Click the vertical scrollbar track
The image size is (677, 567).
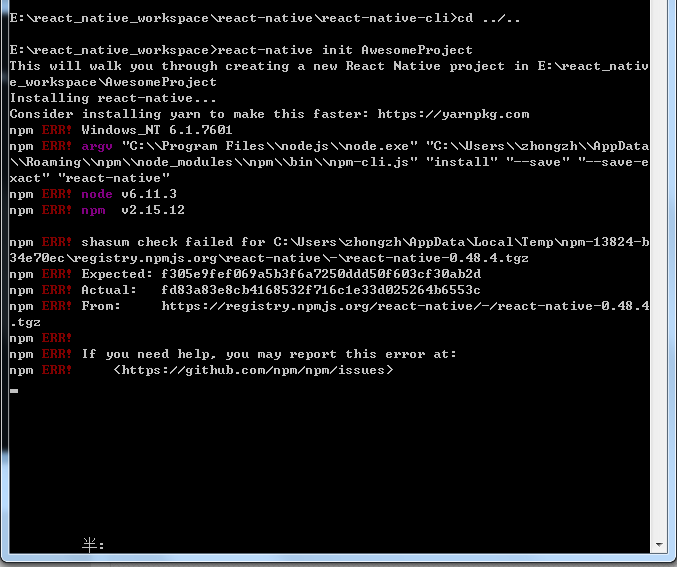pos(659,268)
